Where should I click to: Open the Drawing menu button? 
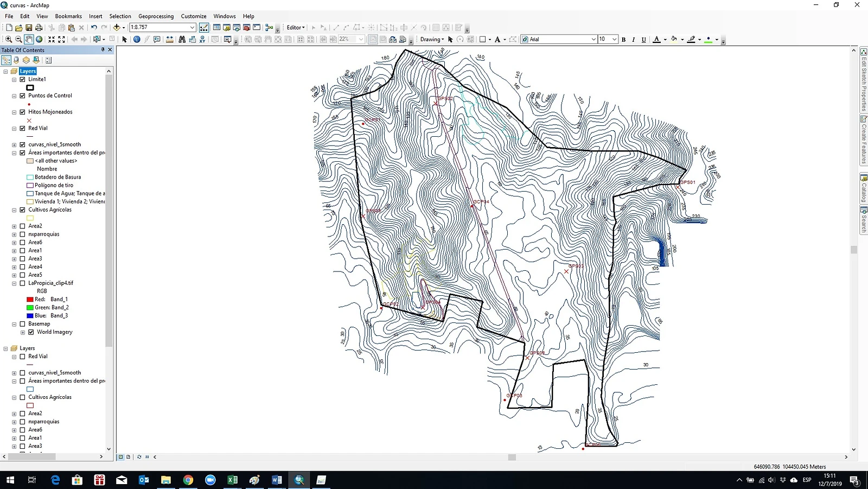(x=432, y=39)
